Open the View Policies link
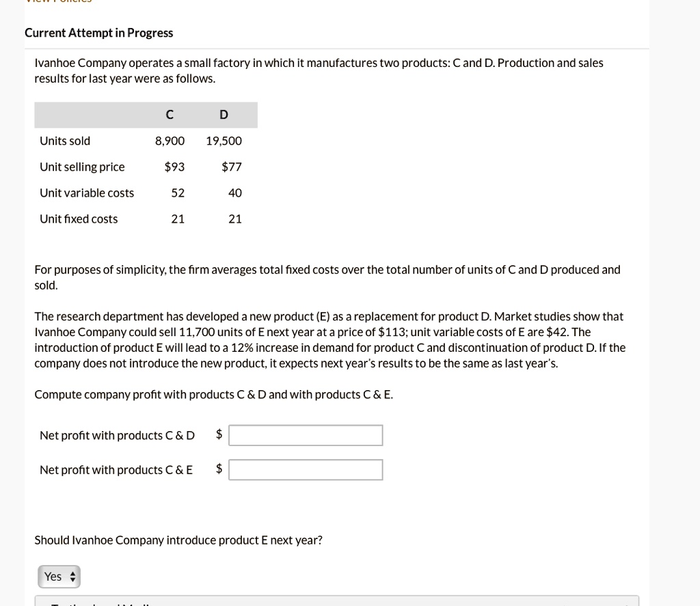Image resolution: width=700 pixels, height=606 pixels. 59,1
